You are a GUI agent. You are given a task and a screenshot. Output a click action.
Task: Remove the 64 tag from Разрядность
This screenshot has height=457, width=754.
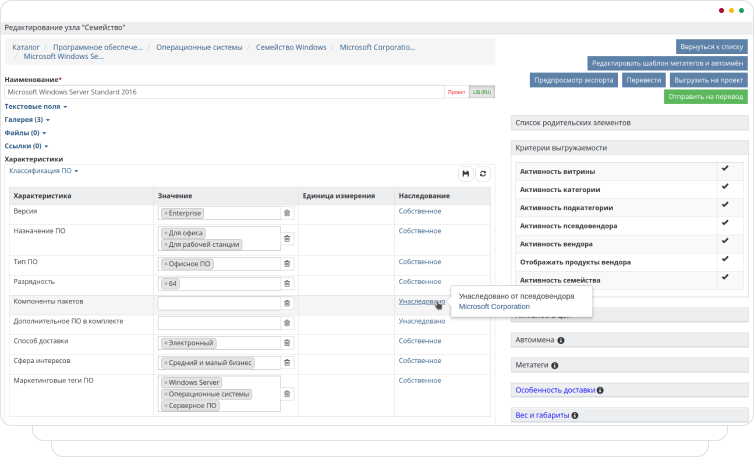click(x=166, y=284)
